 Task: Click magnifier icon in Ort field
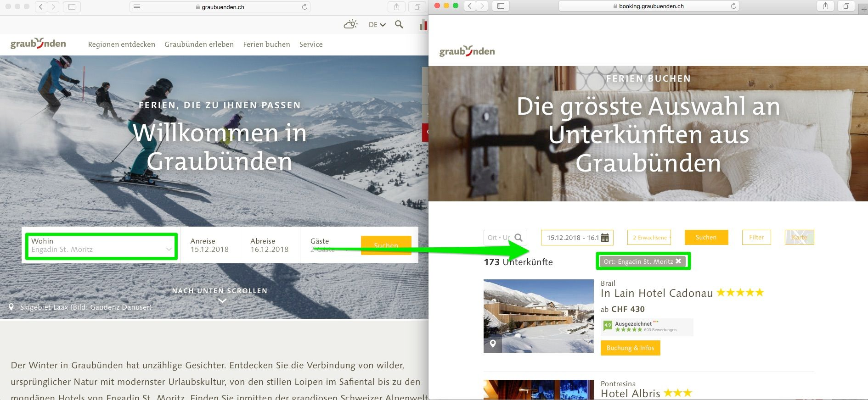[x=519, y=238]
